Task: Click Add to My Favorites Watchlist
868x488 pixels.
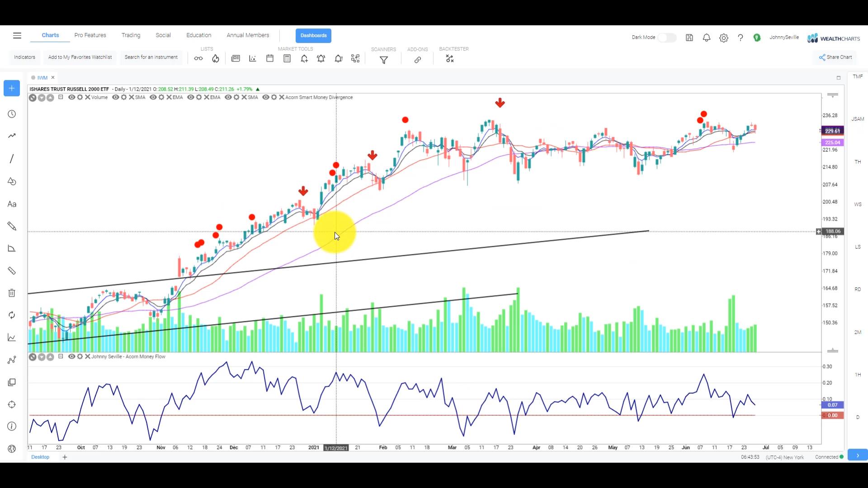Action: (x=80, y=57)
